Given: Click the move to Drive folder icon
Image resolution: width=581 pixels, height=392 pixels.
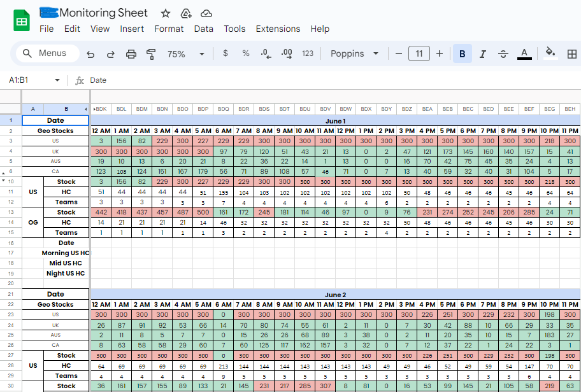Looking at the screenshot, I should 185,14.
